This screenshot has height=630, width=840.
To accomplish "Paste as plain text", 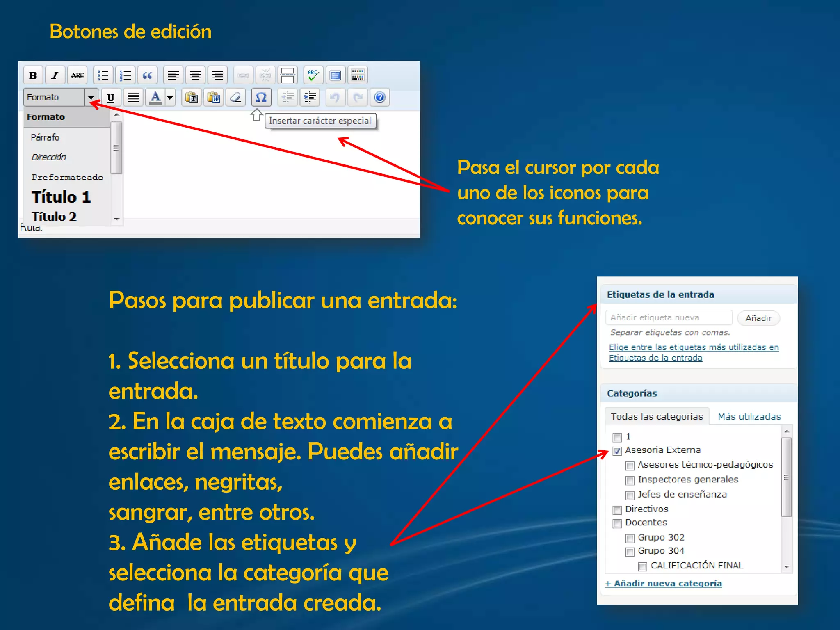I will click(192, 98).
